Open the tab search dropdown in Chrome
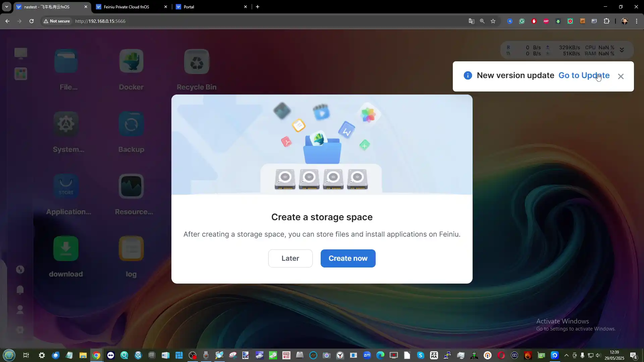Screen dimensions: 644x362 pos(6,7)
